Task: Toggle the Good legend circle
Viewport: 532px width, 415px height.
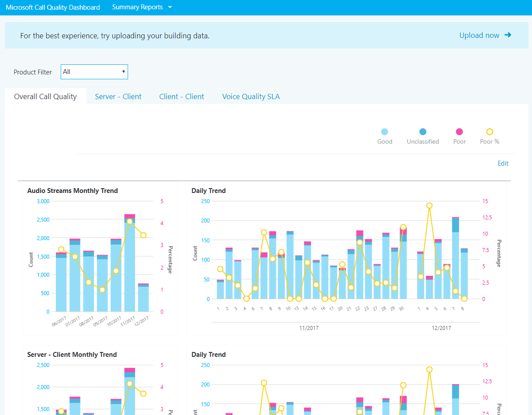Action: pos(385,132)
